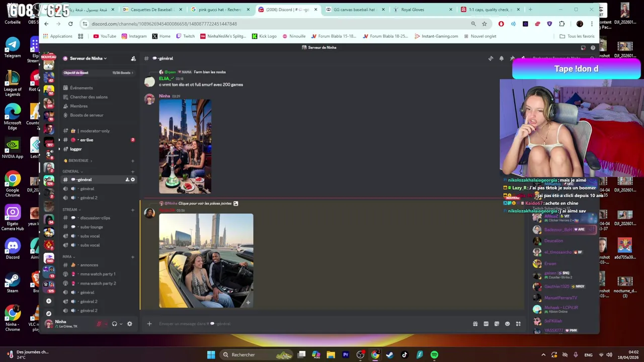Open the Threads icon in Discord header
This screenshot has width=644, height=362.
[491, 58]
